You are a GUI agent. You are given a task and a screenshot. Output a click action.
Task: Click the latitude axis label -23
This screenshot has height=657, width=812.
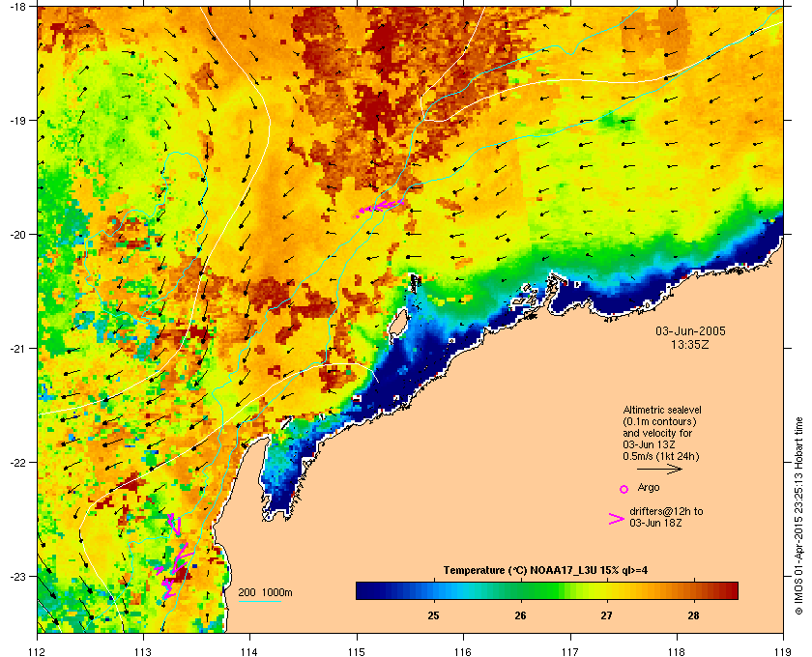(x=17, y=576)
